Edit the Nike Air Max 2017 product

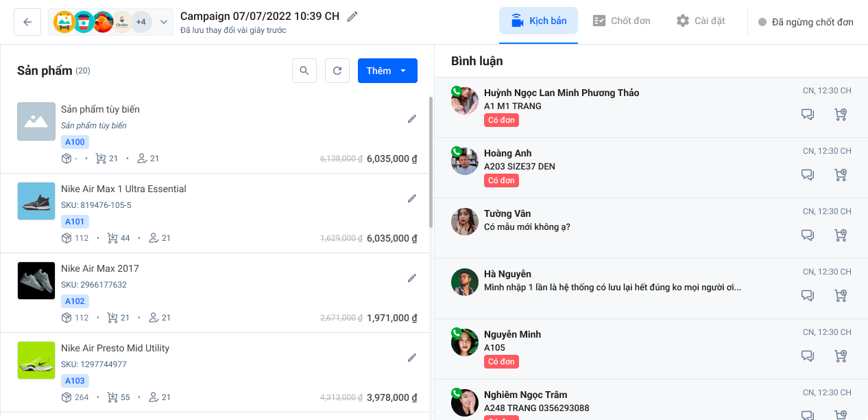pos(412,278)
